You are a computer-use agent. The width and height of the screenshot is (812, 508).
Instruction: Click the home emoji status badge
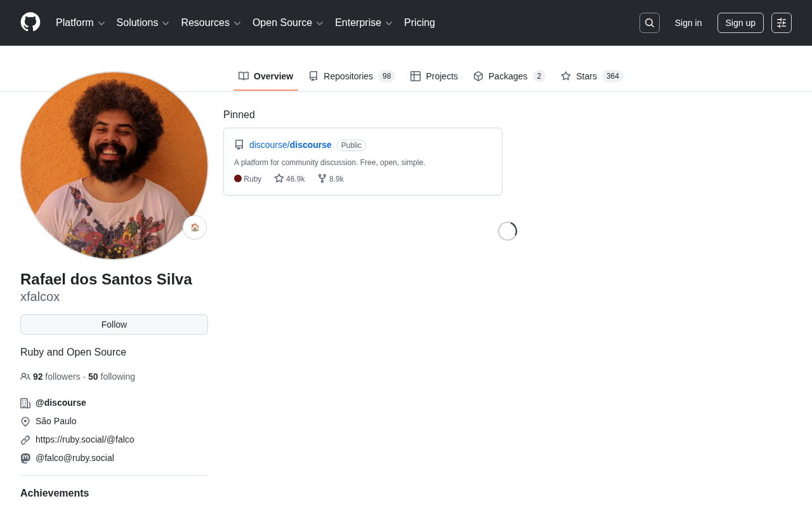195,227
